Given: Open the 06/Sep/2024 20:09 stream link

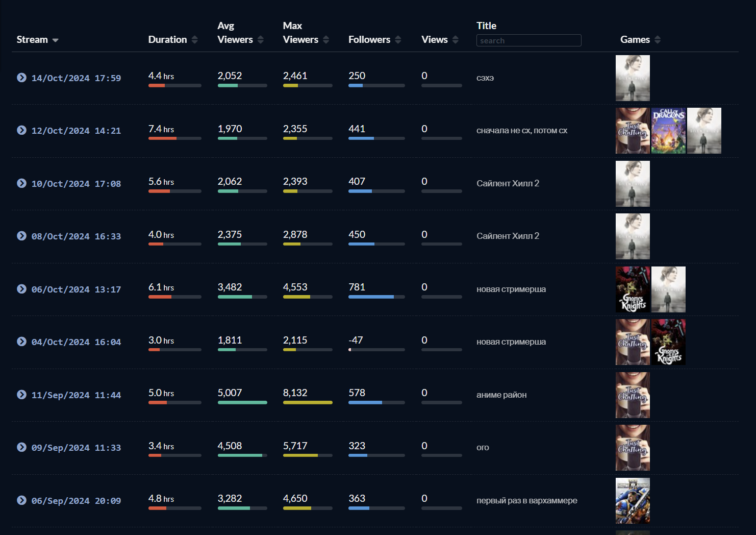Looking at the screenshot, I should coord(76,501).
